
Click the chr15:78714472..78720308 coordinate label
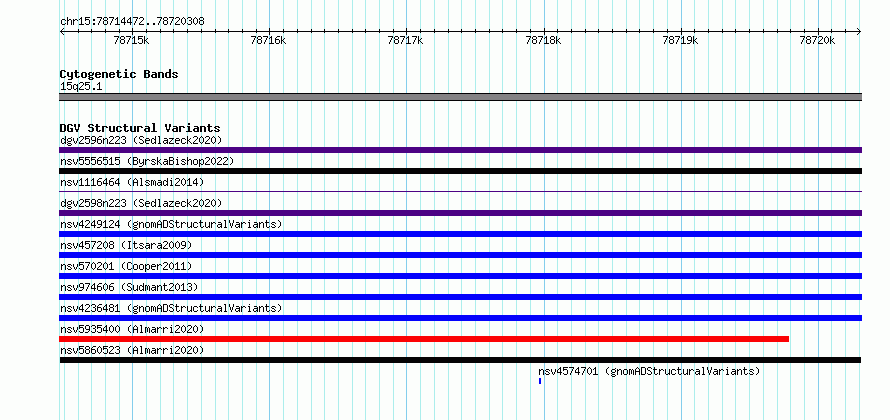pos(132,22)
